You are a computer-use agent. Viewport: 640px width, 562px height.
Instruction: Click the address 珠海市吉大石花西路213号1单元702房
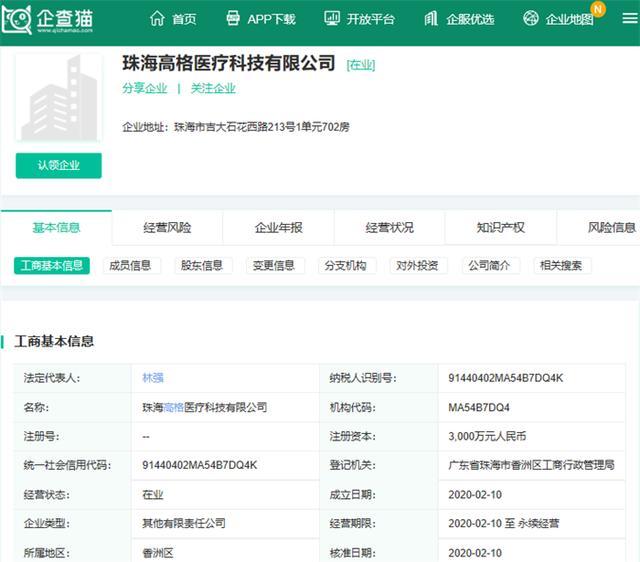coord(262,127)
